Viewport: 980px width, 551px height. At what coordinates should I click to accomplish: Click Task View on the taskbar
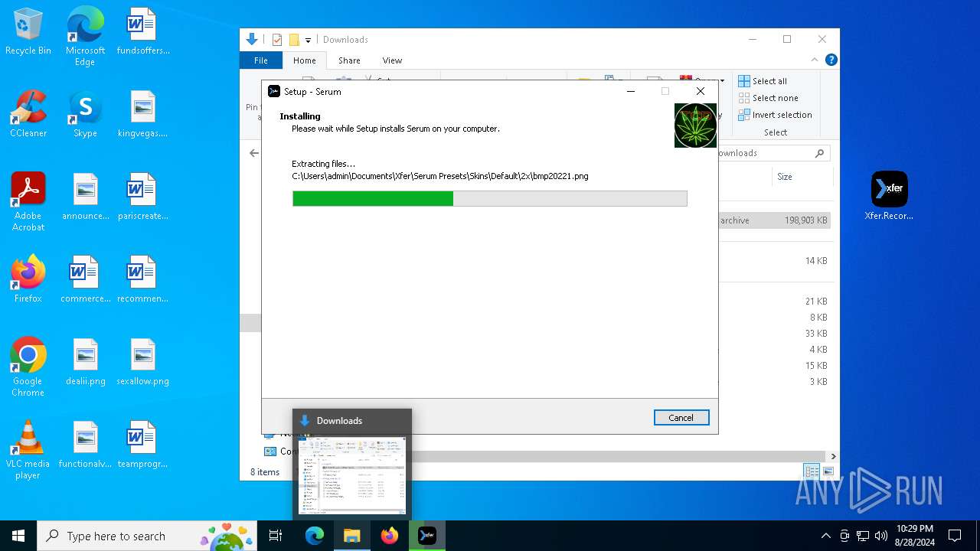(x=276, y=536)
